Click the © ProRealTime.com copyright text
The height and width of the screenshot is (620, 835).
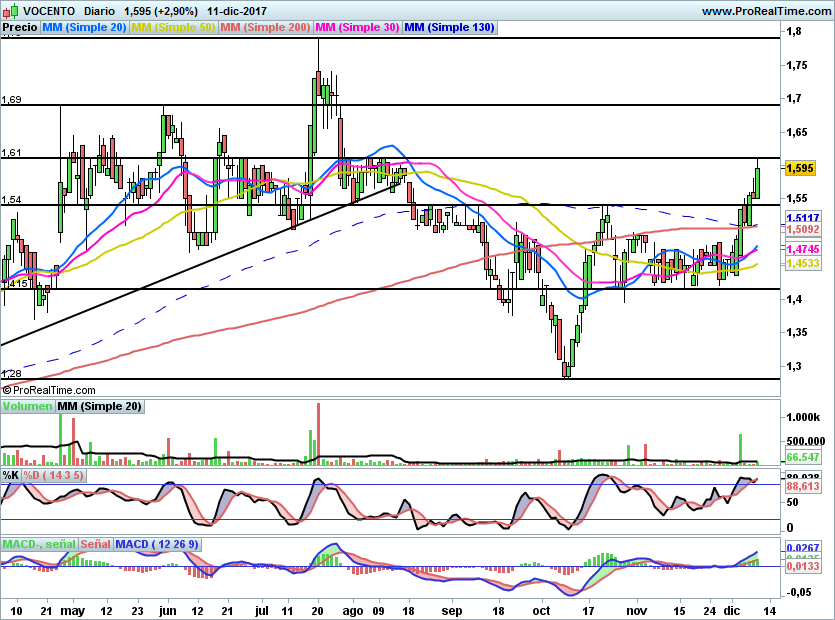(x=49, y=390)
